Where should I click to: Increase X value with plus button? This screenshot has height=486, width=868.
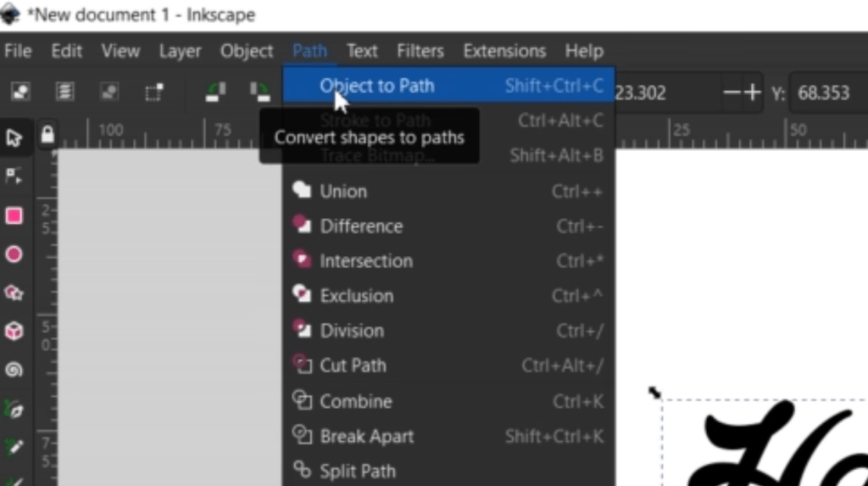(x=752, y=92)
